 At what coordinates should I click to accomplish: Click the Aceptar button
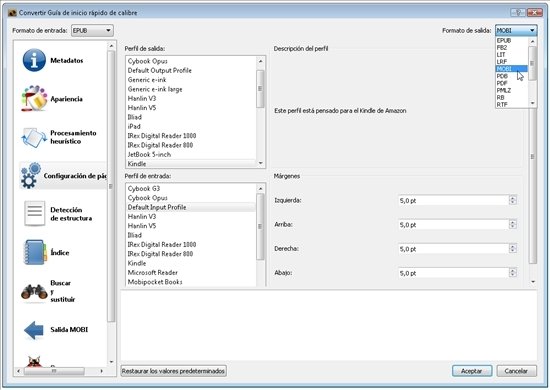pos(472,371)
